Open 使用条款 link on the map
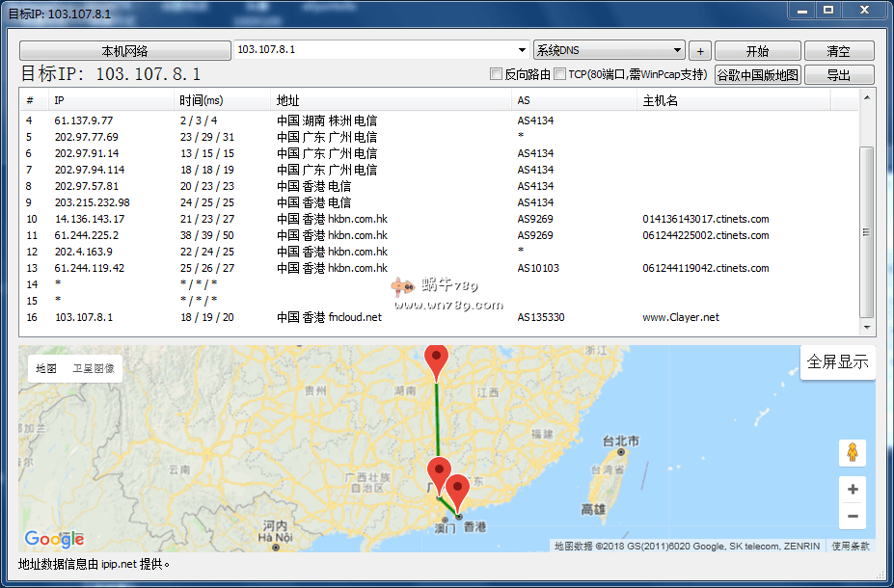 tap(851, 546)
